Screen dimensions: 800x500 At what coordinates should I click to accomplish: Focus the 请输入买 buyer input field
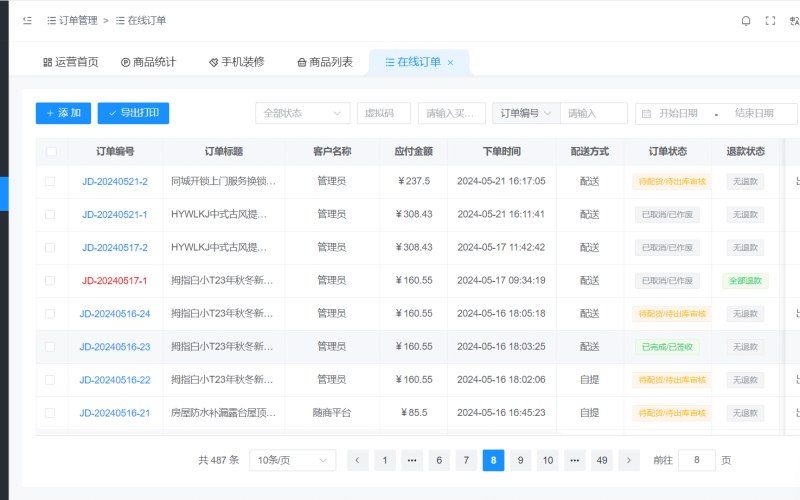[x=451, y=113]
